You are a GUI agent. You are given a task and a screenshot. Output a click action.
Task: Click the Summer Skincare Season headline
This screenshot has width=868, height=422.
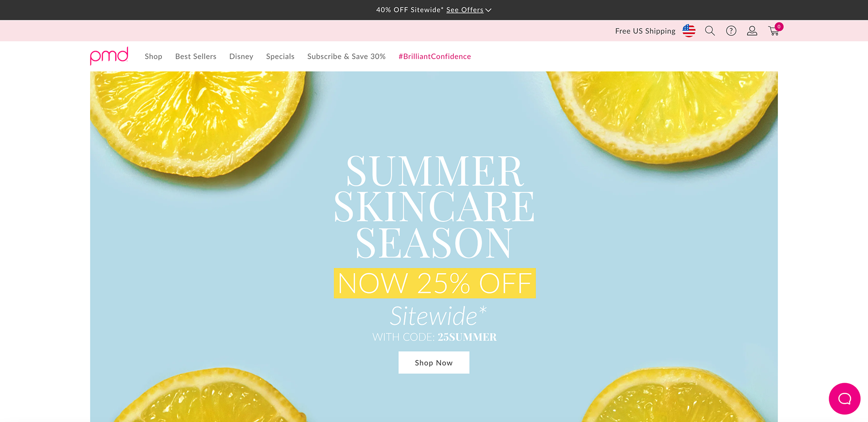[x=434, y=207]
